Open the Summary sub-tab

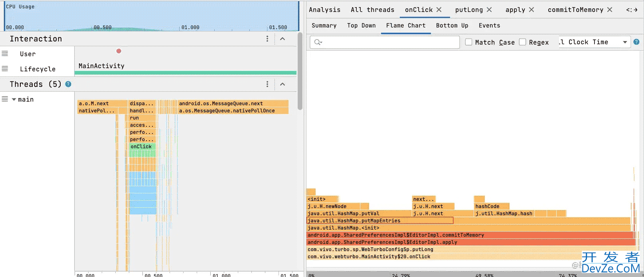(324, 26)
